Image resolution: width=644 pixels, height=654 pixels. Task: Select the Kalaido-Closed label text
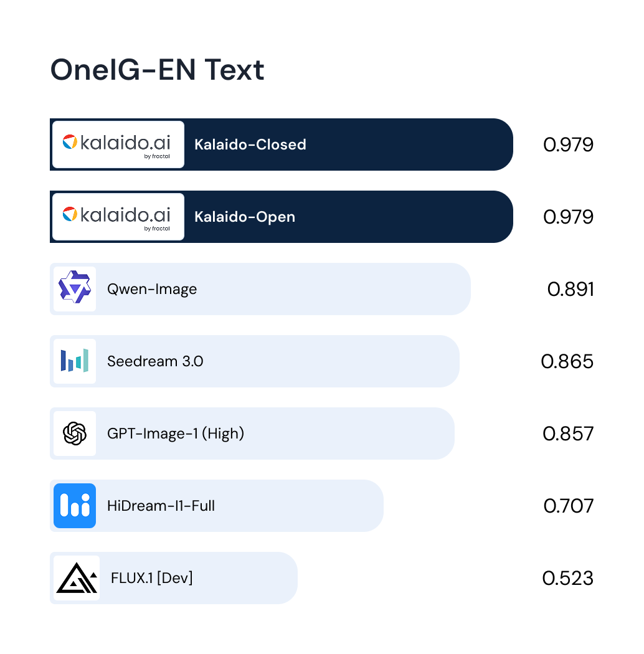[250, 145]
